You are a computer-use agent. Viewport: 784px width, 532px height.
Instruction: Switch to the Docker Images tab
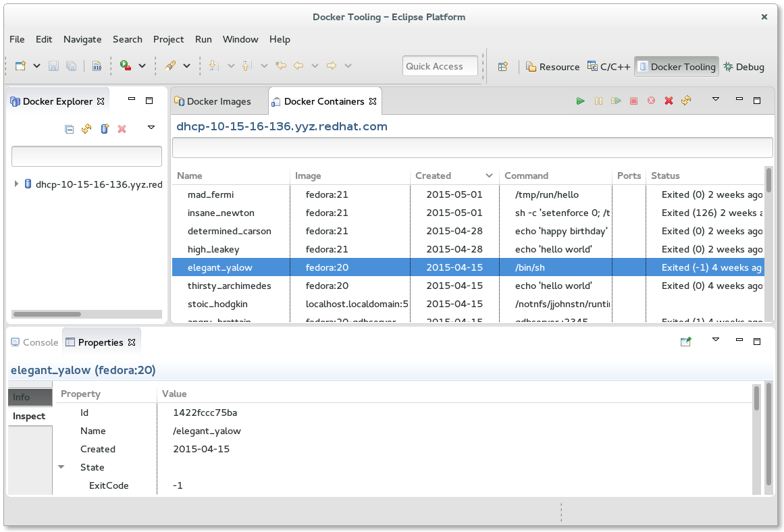(x=213, y=101)
